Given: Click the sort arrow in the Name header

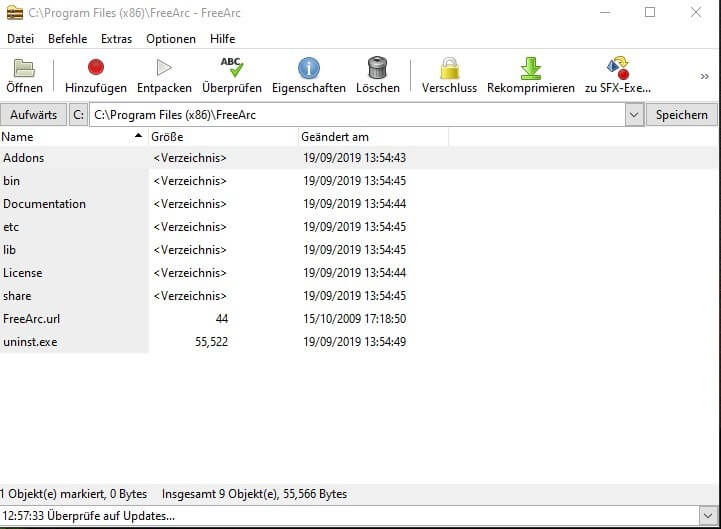Looking at the screenshot, I should [138, 135].
